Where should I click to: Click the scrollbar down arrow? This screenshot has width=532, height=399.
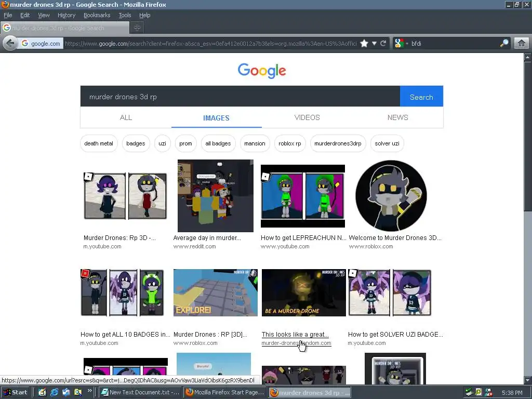(528, 380)
